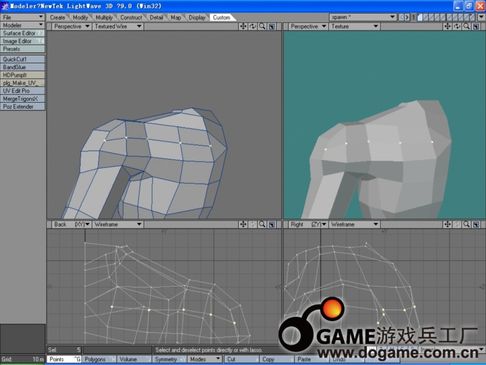Launch UV Edit Pro
486x365 pixels.
tap(22, 91)
